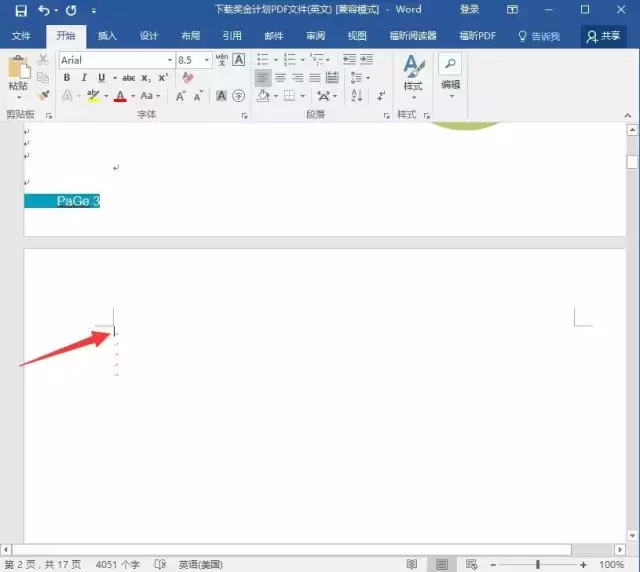Open the Arial font name dropdown
Screen dimensions: 640x572
tap(170, 60)
